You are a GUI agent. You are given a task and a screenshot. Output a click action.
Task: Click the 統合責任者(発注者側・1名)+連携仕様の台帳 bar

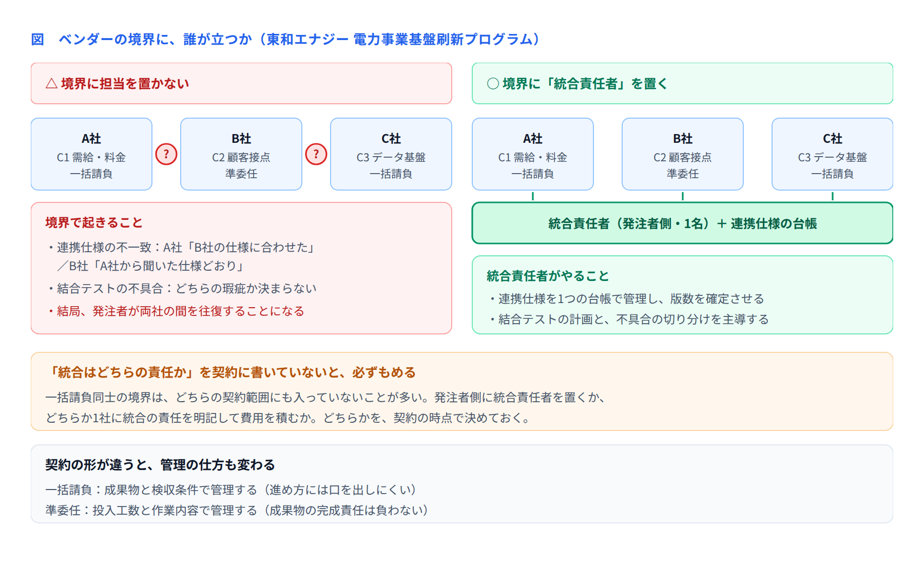[682, 223]
